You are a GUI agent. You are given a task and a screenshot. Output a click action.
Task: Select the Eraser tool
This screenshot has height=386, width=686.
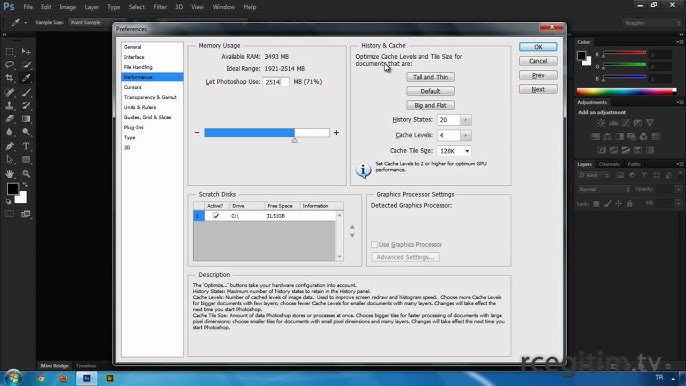point(10,119)
